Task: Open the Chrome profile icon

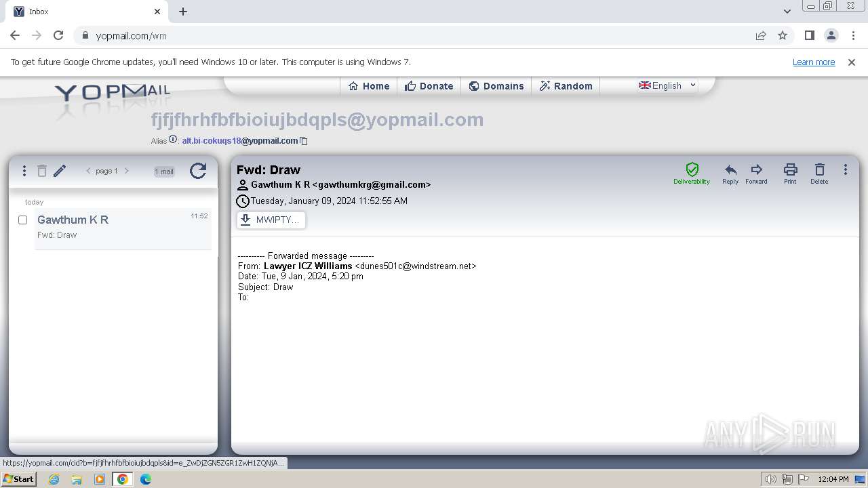Action: pos(831,35)
